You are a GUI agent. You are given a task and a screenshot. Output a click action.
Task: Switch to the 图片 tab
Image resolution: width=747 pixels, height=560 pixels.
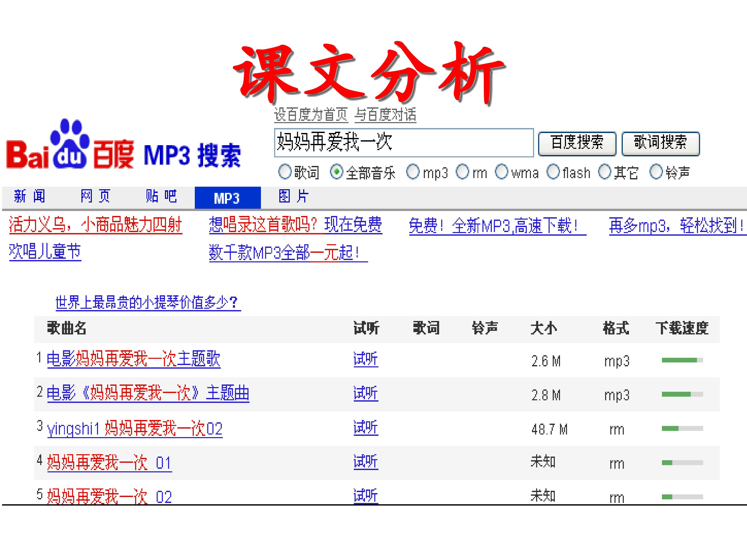click(x=294, y=197)
